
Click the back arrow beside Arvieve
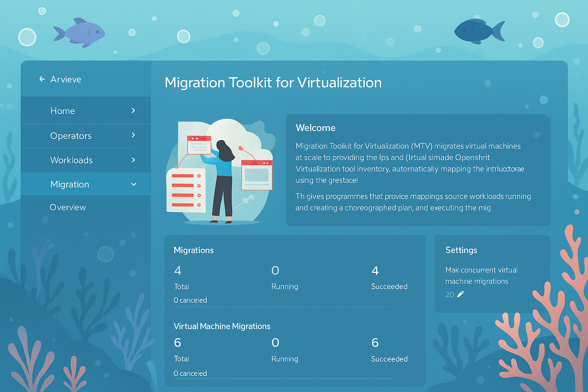[x=42, y=79]
